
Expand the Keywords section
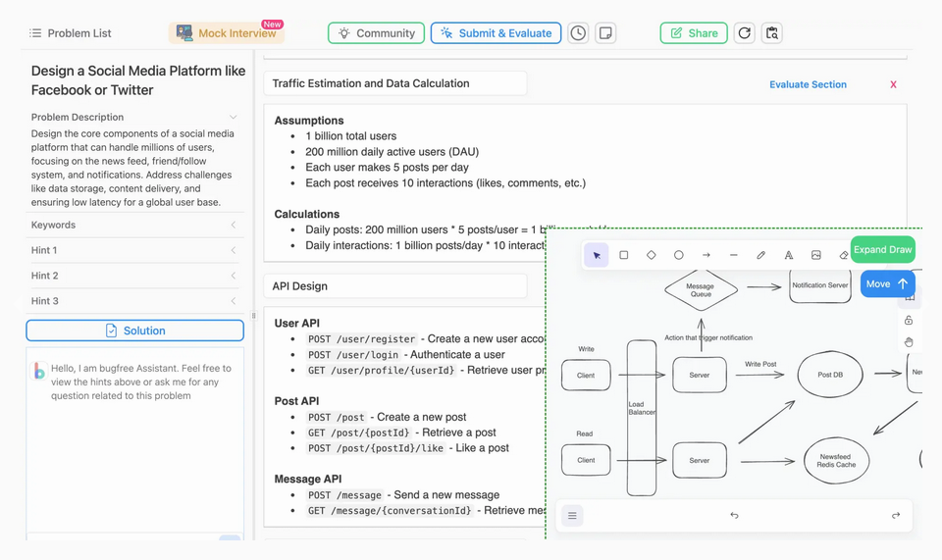134,226
